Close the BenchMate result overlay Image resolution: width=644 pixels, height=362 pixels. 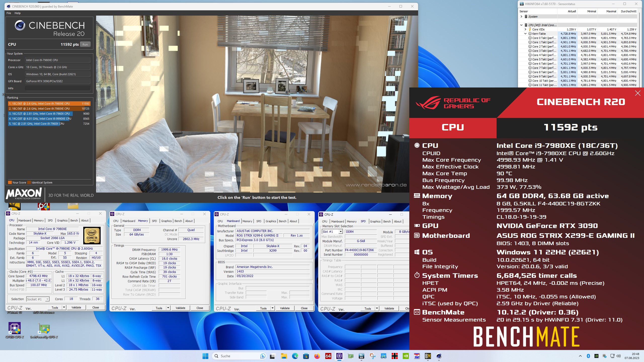coord(638,93)
